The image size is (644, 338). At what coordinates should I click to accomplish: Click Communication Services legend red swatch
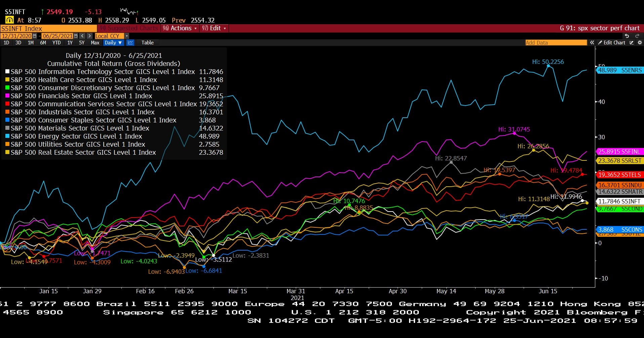tap(7, 104)
